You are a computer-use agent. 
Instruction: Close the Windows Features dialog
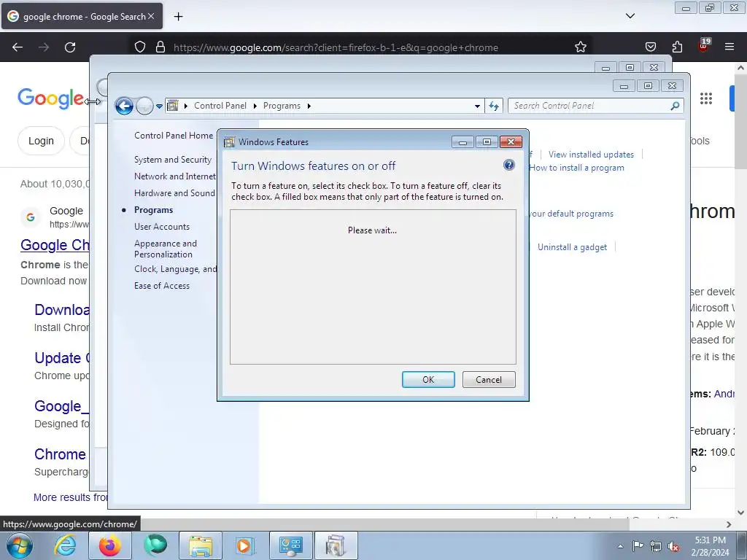pyautogui.click(x=511, y=141)
